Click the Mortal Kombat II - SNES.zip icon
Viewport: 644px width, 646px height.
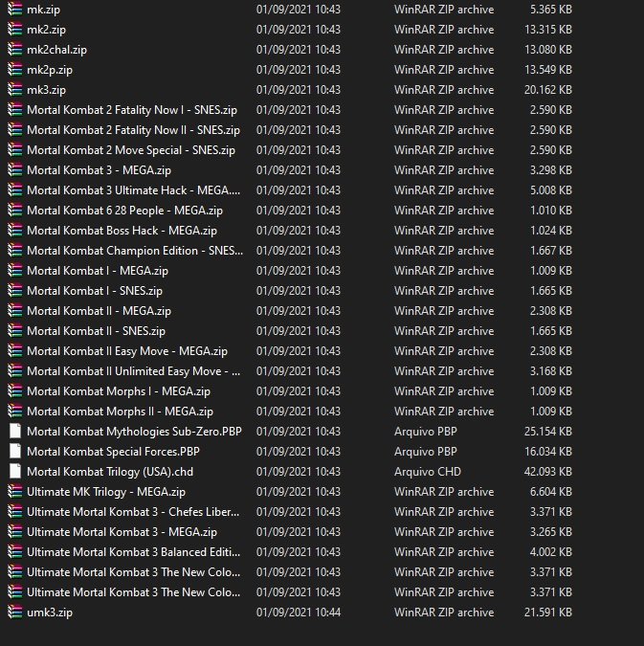point(15,331)
